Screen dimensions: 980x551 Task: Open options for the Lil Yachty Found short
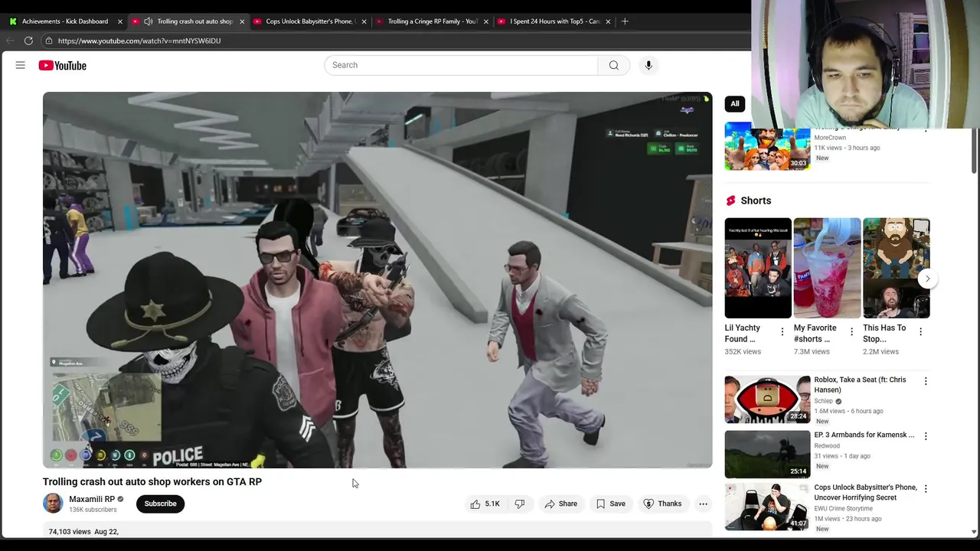pyautogui.click(x=782, y=331)
